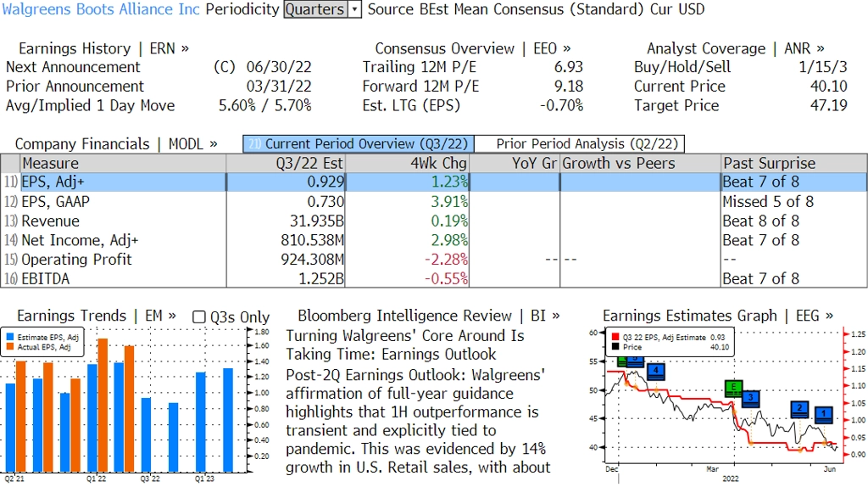Click the 0.929 EPS Adj estimate value
868x487 pixels.
click(x=325, y=182)
